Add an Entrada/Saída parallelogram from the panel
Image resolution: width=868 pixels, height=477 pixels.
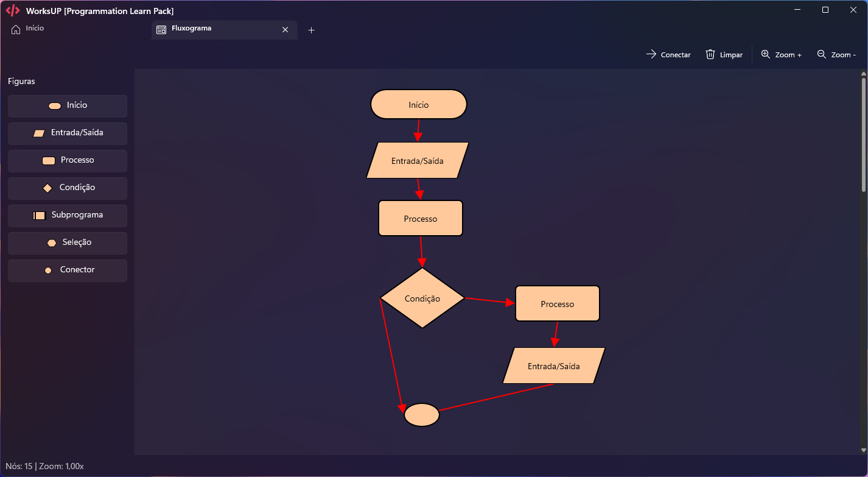[x=68, y=133]
